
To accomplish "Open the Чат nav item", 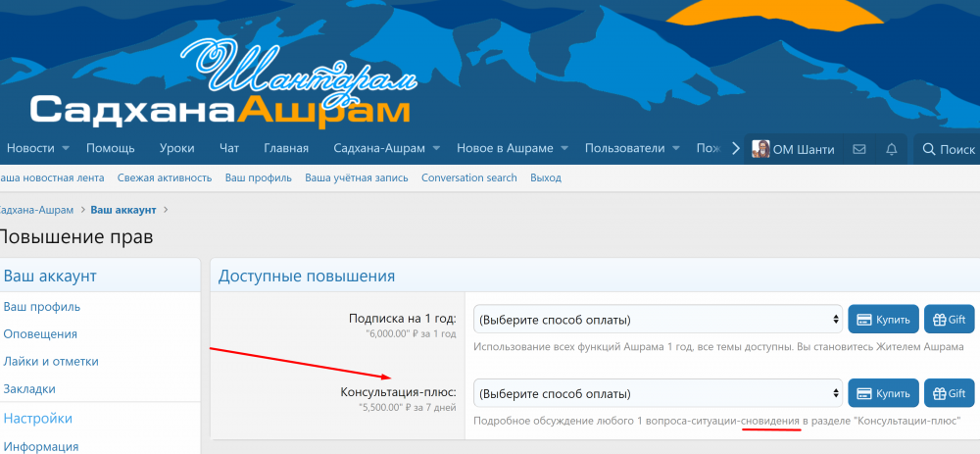I will coord(229,149).
